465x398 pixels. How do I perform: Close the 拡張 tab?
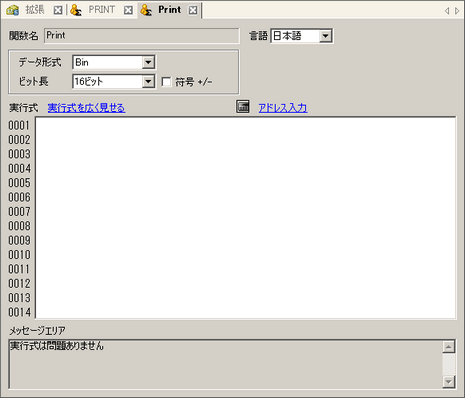coord(58,10)
